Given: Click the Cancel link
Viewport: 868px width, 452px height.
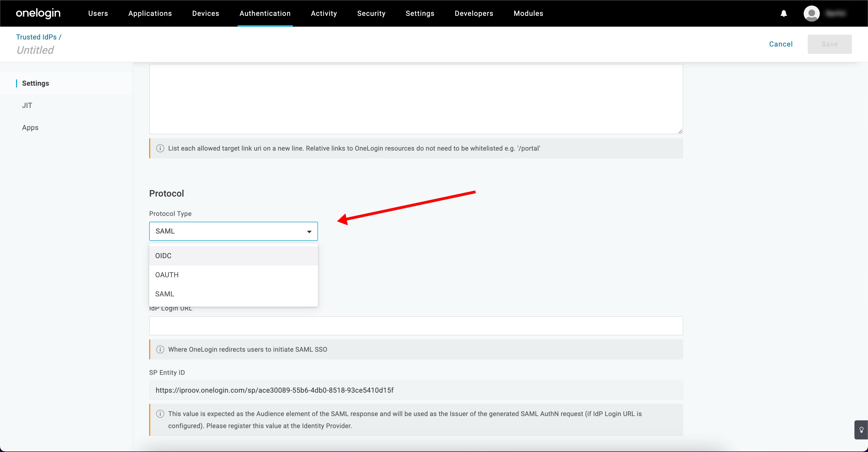Looking at the screenshot, I should 781,44.
